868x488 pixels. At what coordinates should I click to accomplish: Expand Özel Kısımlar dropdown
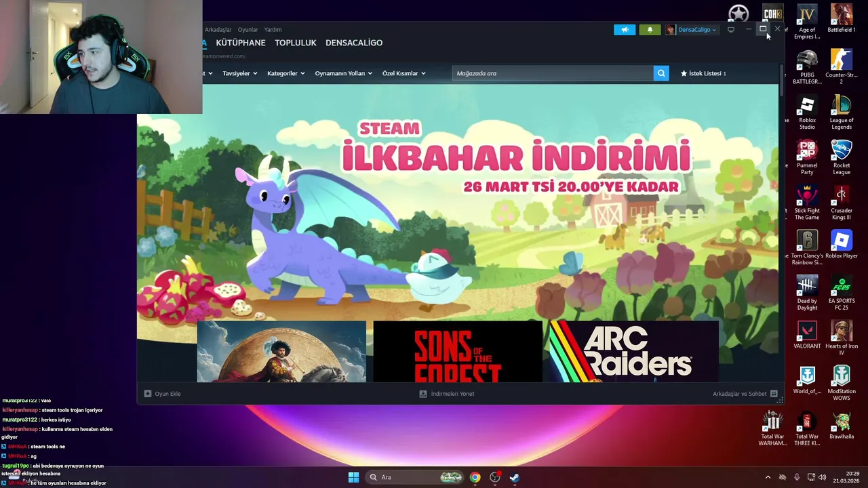coord(403,73)
